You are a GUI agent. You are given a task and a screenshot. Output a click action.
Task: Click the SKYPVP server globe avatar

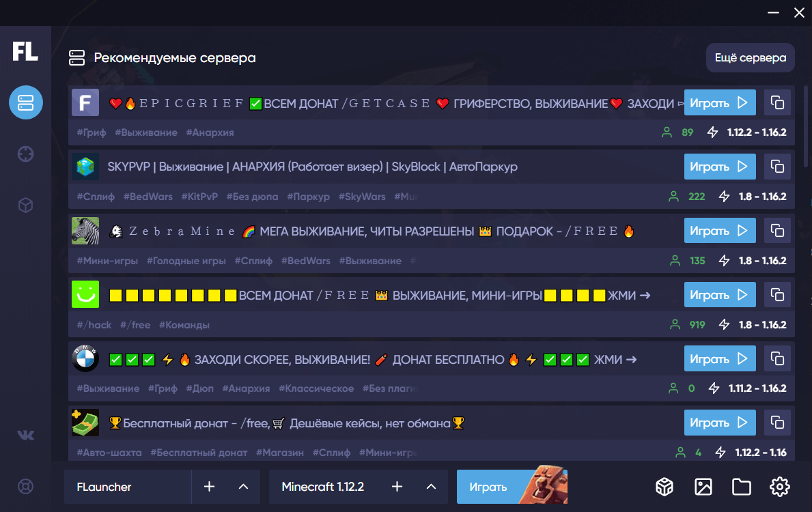(85, 167)
